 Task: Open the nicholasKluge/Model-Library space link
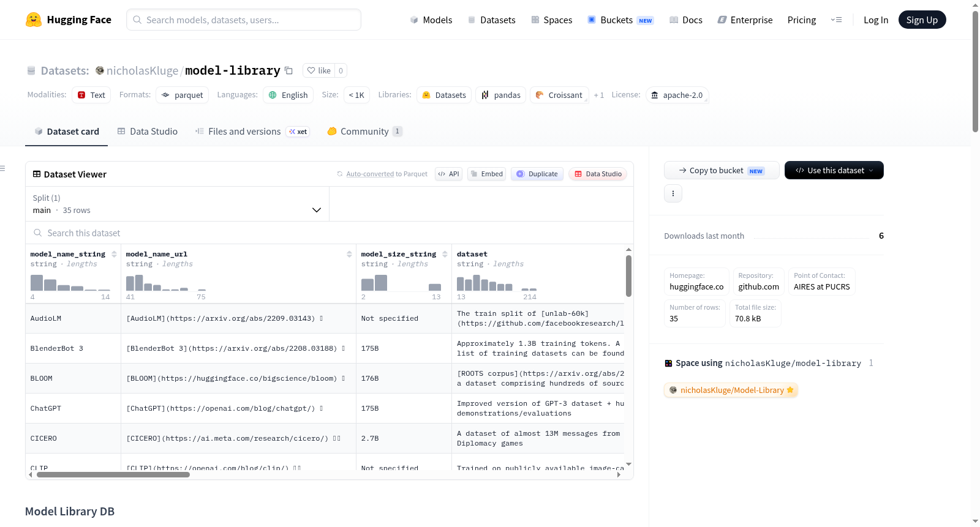pyautogui.click(x=731, y=390)
